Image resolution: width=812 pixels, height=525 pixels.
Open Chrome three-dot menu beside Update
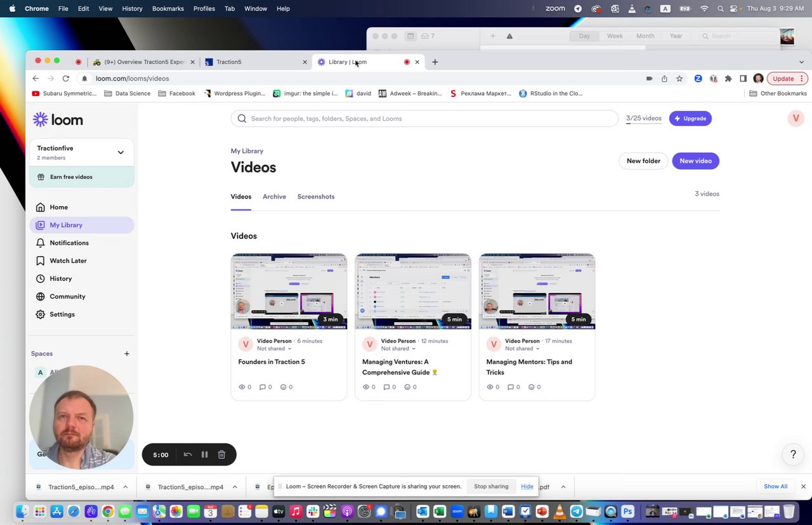tap(802, 79)
